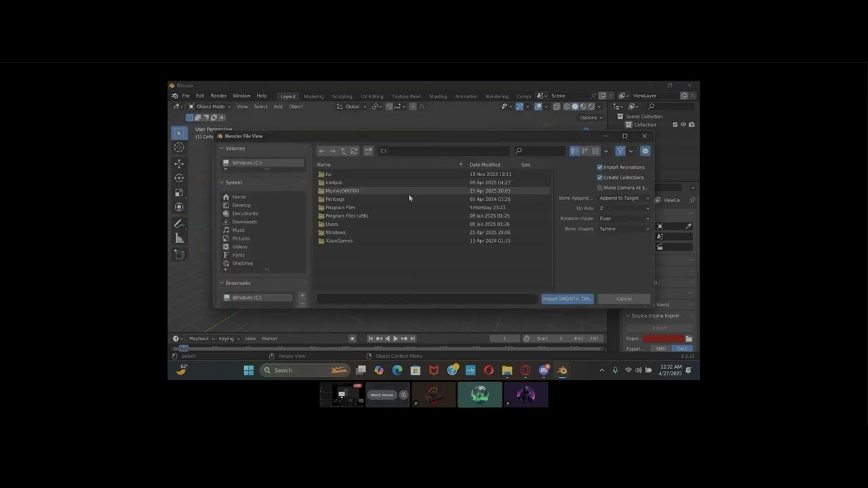Screen dimensions: 868x488
Task: Switch to the Modeling workspace tab
Action: [313, 96]
